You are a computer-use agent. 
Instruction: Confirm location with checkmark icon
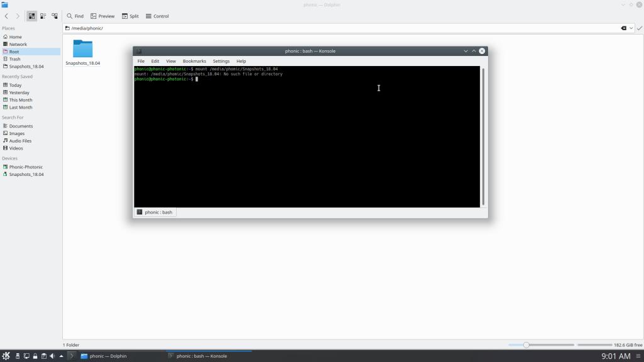point(640,28)
